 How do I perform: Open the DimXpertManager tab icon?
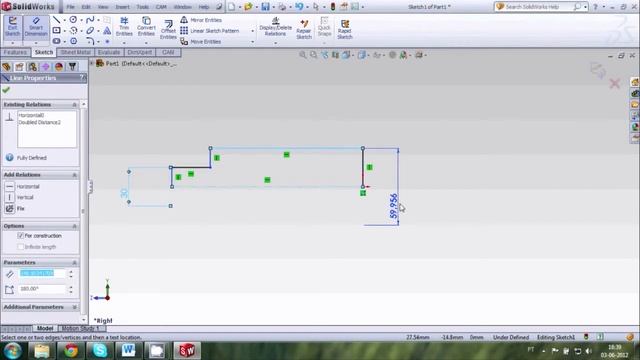pyautogui.click(x=45, y=67)
